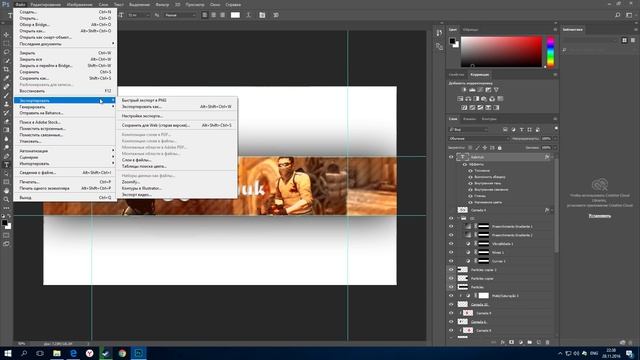Open the font size dropdown
This screenshot has width=640, height=360.
click(147, 15)
